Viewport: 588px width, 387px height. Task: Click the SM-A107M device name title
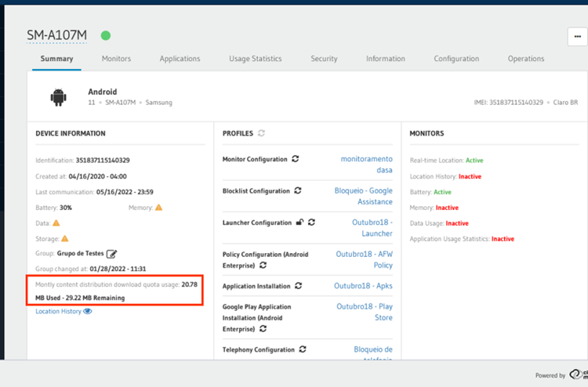(x=56, y=35)
